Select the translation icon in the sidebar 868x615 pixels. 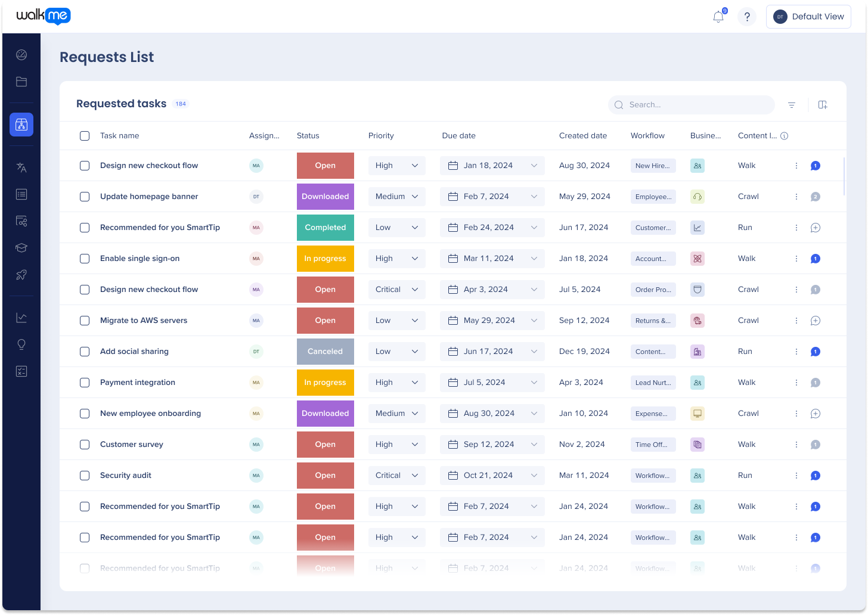(x=21, y=167)
